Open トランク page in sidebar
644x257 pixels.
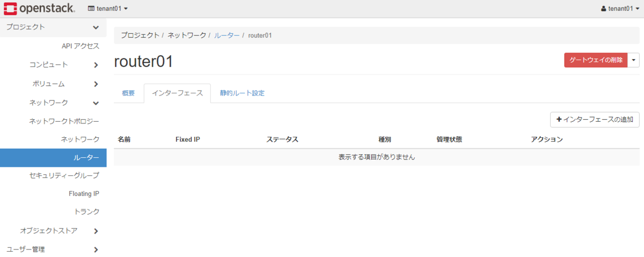(86, 212)
